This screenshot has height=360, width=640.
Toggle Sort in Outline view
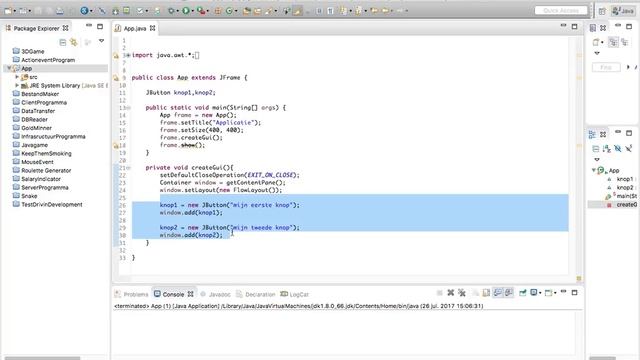click(607, 149)
